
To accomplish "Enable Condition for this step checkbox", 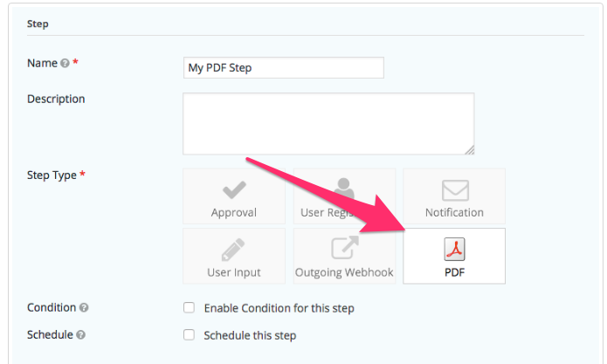I will click(189, 307).
